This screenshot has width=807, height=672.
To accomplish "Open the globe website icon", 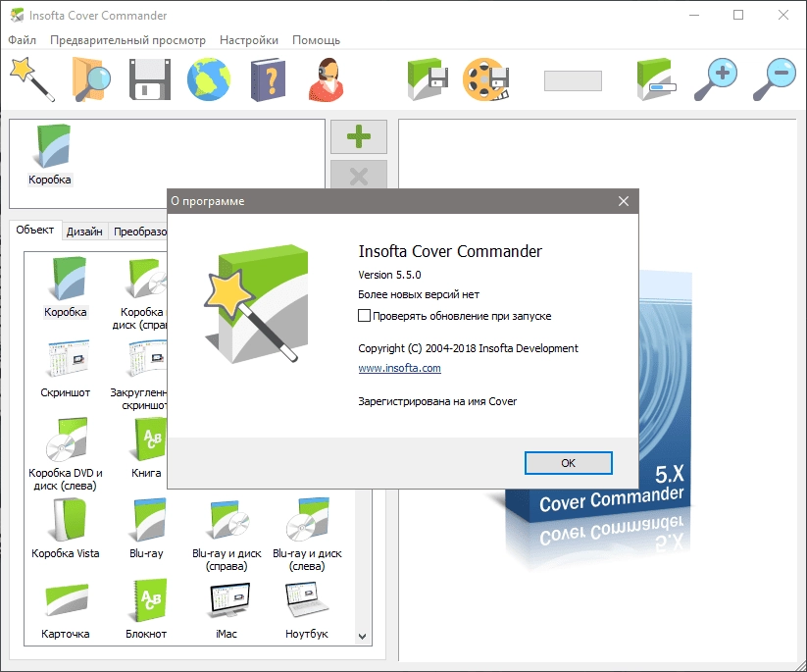I will click(209, 79).
